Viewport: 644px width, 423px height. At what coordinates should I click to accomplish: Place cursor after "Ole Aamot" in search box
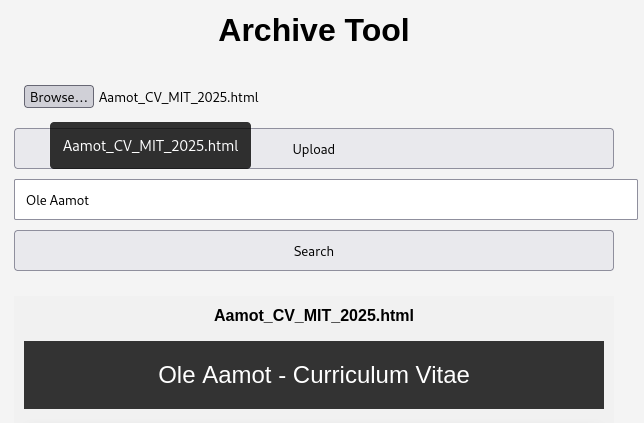click(90, 200)
